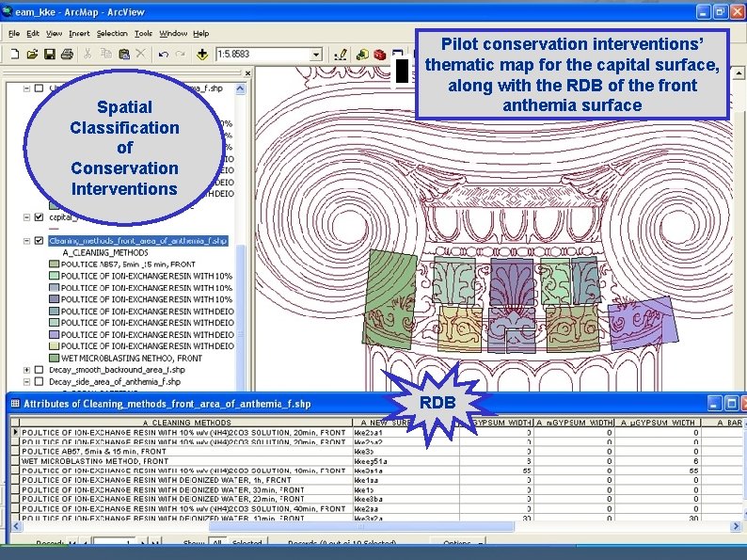Collapse the Cleaning_methods_front_area_of_anthemia_f.shp node

coord(26,241)
